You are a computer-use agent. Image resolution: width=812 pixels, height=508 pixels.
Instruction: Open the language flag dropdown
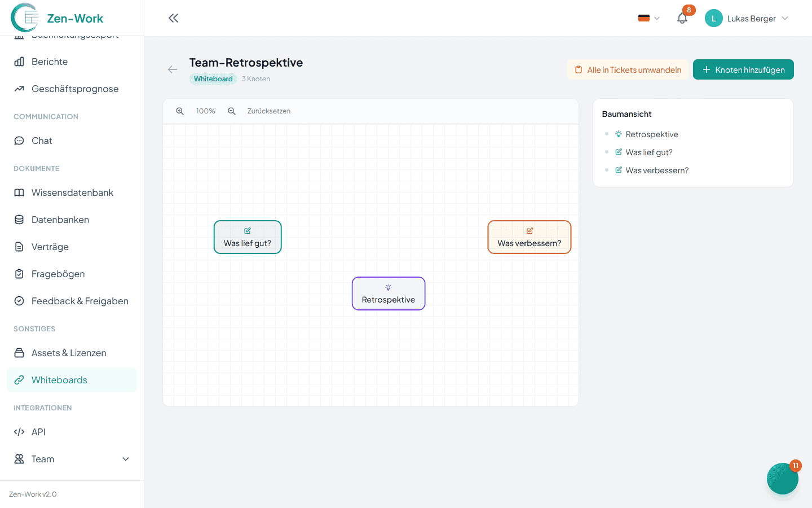click(x=648, y=18)
